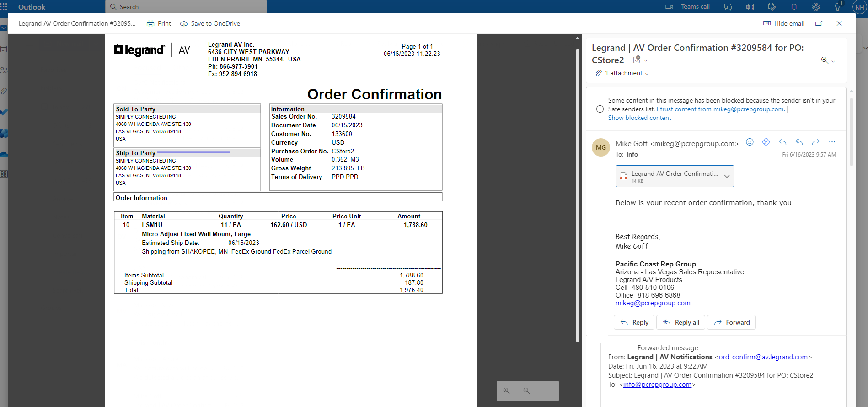Click the Reply button below the message
Image resolution: width=868 pixels, height=407 pixels.
[x=634, y=322]
